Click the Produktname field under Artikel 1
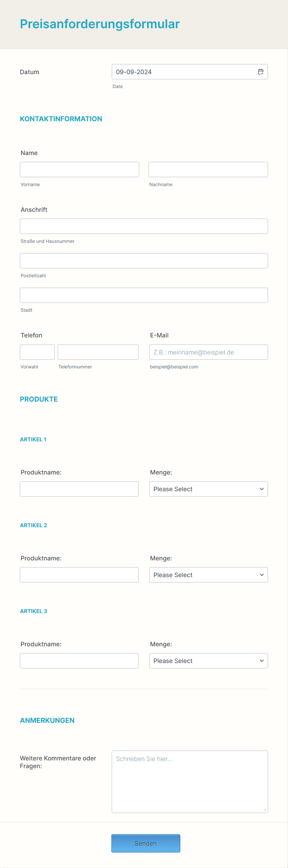This screenshot has width=288, height=868. tap(79, 489)
